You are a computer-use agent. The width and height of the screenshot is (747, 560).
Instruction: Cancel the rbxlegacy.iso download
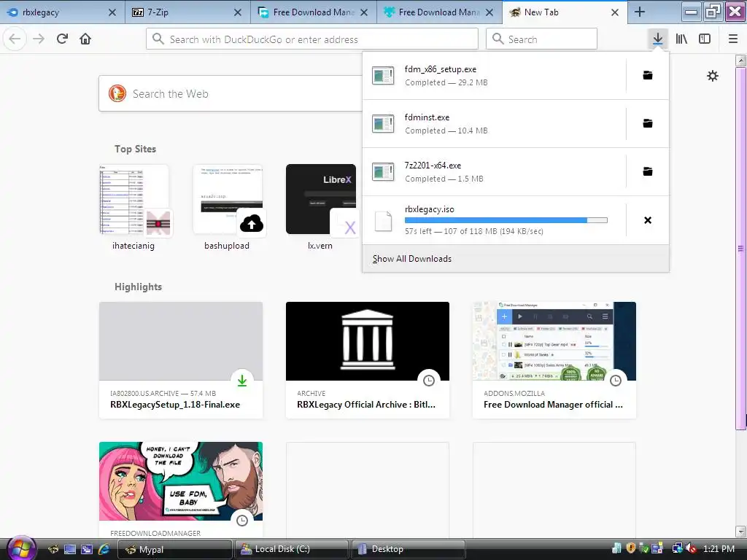648,220
